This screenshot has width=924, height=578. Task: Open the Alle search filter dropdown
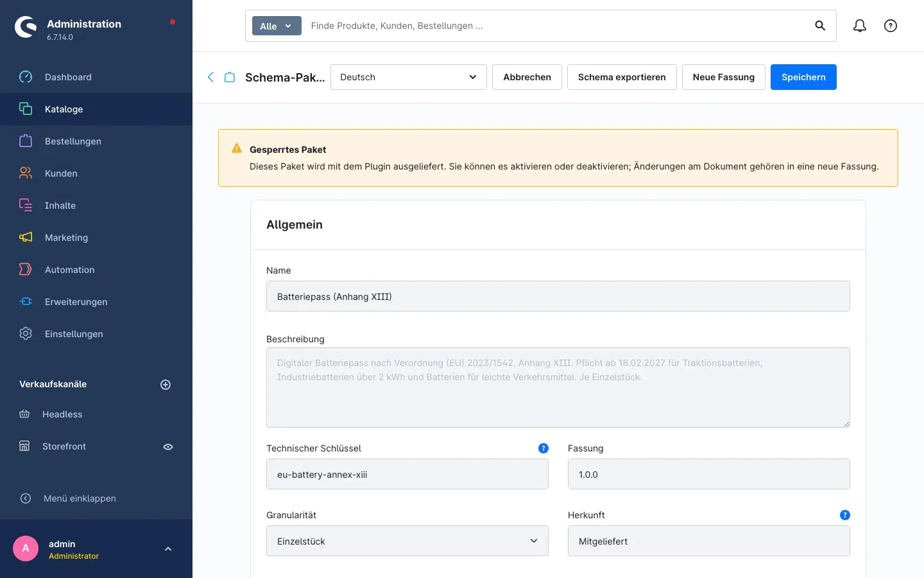tap(277, 26)
